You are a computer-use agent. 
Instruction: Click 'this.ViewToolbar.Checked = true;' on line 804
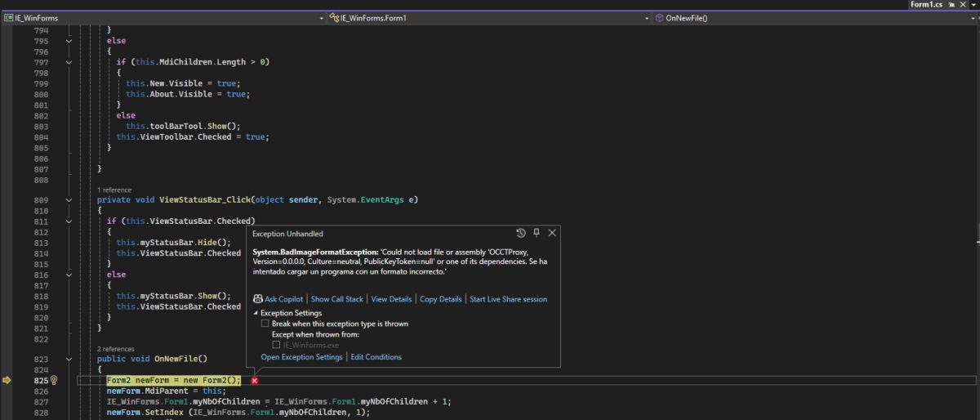tap(193, 136)
